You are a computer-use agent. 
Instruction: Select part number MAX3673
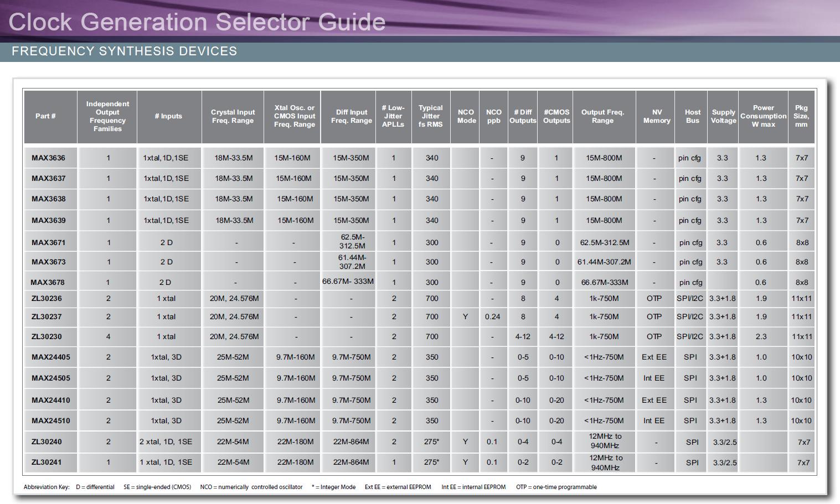pos(48,262)
